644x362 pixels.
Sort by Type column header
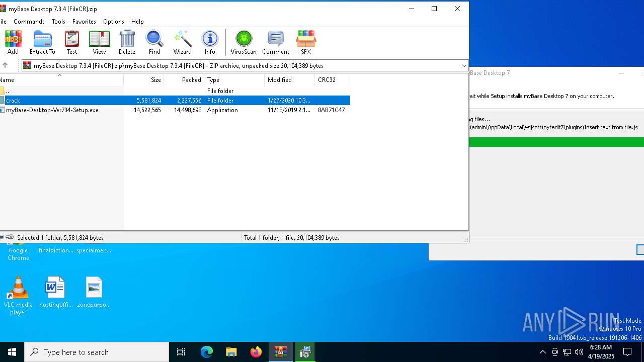[234, 80]
